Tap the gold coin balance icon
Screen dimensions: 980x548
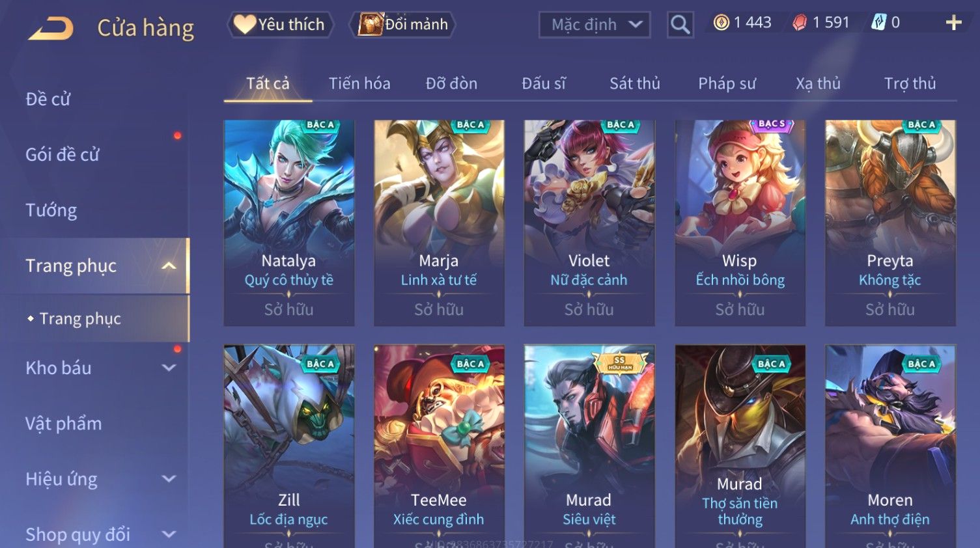coord(721,23)
